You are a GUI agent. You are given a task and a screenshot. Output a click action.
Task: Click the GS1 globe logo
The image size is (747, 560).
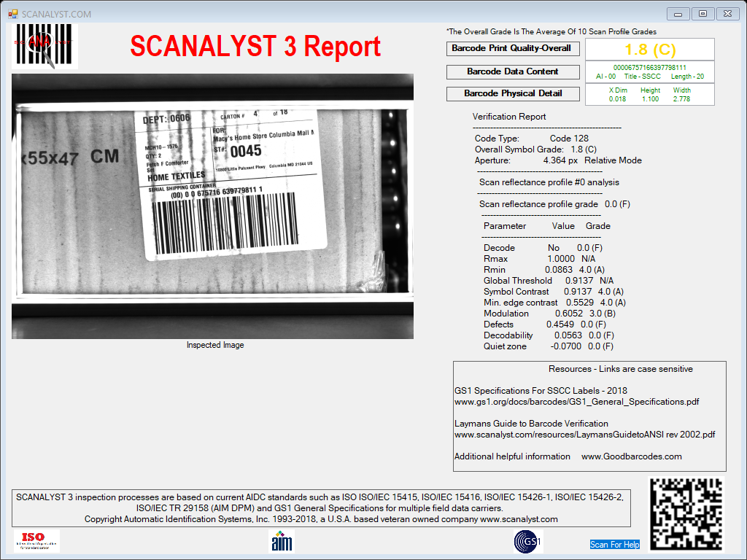point(528,542)
